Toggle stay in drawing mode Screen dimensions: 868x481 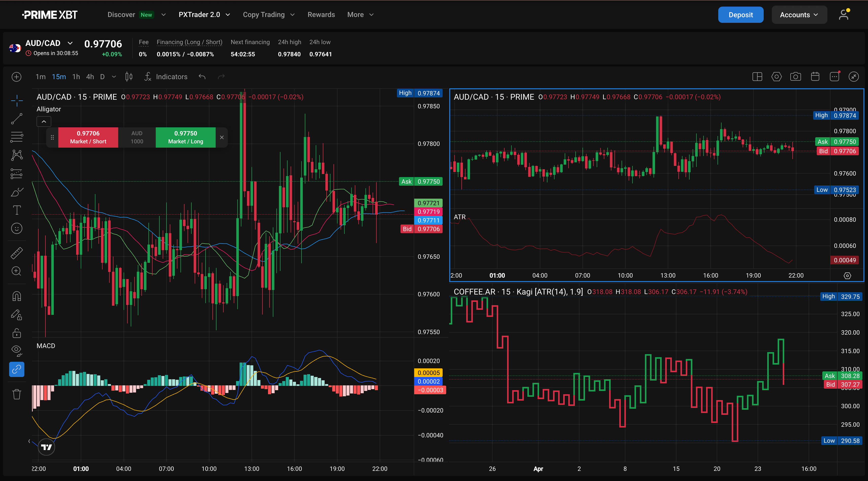[16, 315]
